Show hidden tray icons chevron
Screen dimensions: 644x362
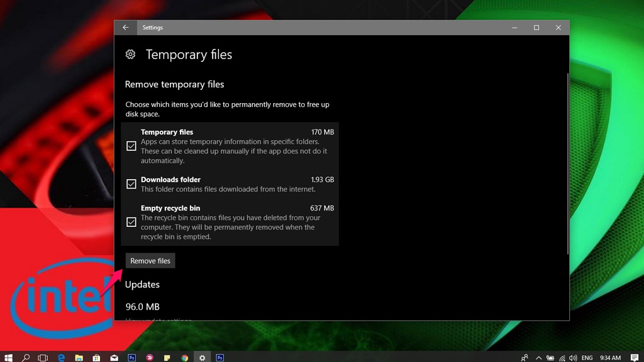[539, 358]
